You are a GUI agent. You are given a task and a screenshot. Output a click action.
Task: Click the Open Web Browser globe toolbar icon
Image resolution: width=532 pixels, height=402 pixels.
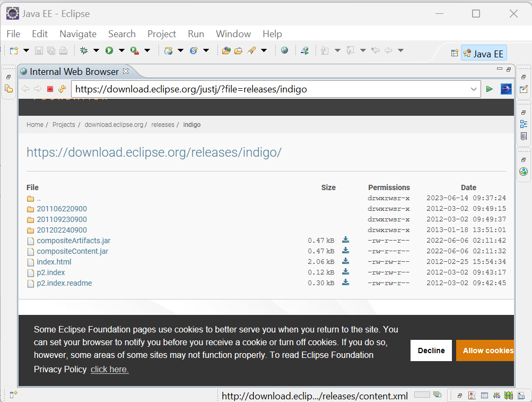(x=285, y=50)
